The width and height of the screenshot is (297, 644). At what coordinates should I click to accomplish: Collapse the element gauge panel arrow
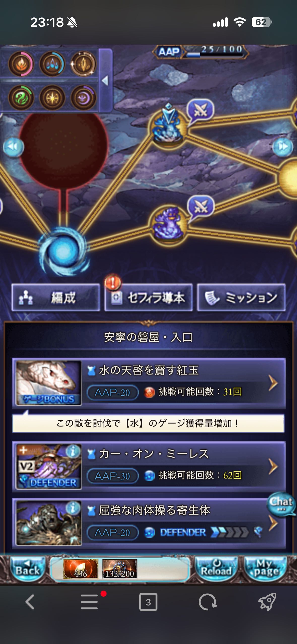[105, 81]
